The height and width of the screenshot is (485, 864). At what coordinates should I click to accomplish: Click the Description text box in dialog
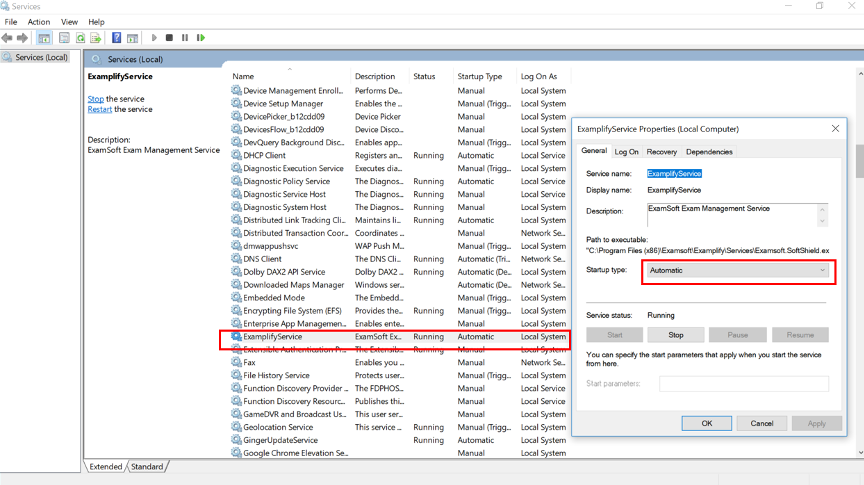tap(732, 215)
